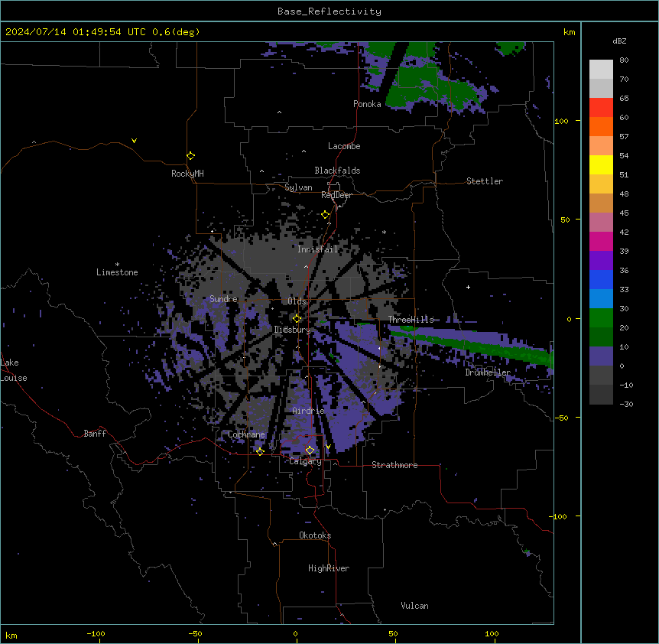Click the Didsbury town label
The width and height of the screenshot is (659, 644).
click(292, 330)
